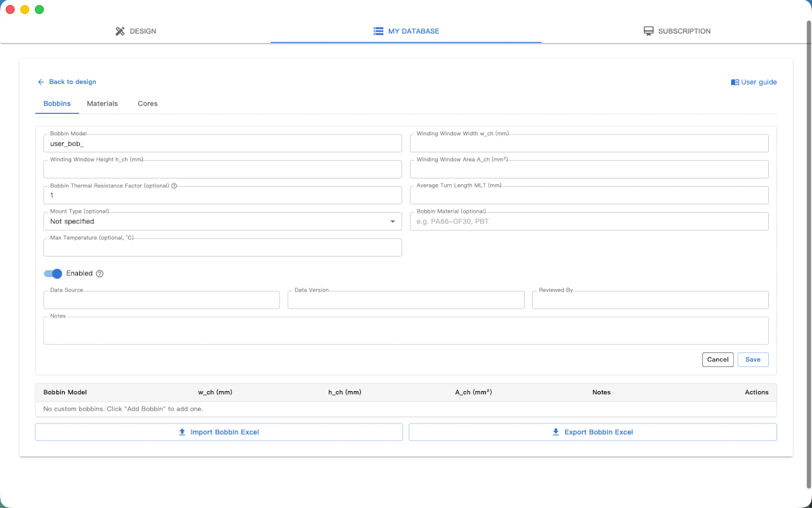Focus the Bobbin Model field
This screenshot has height=508, width=812.
point(223,144)
